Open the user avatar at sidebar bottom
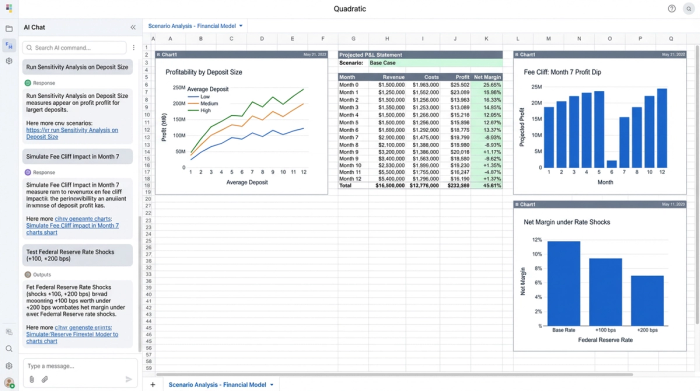 (x=9, y=383)
